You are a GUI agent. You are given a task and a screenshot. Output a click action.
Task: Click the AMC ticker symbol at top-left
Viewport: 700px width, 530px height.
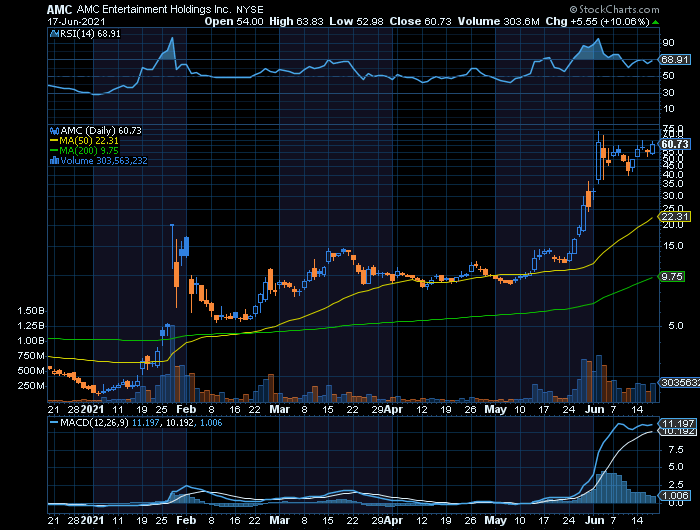(59, 9)
